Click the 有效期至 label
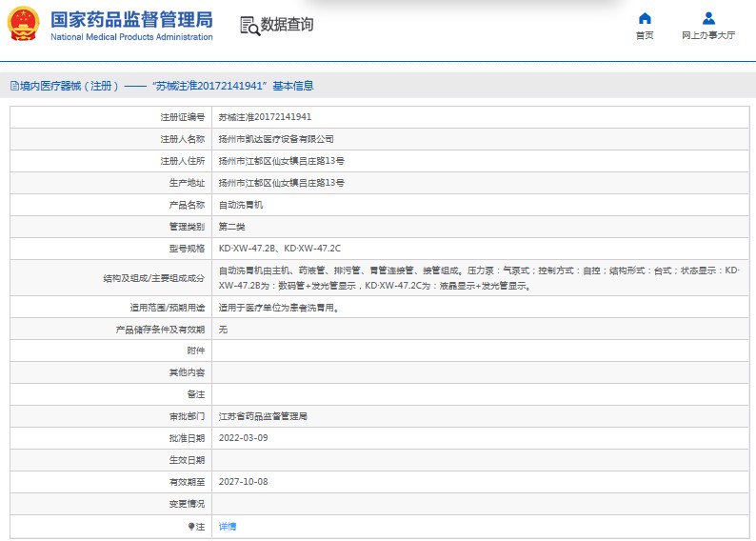 pos(187,482)
